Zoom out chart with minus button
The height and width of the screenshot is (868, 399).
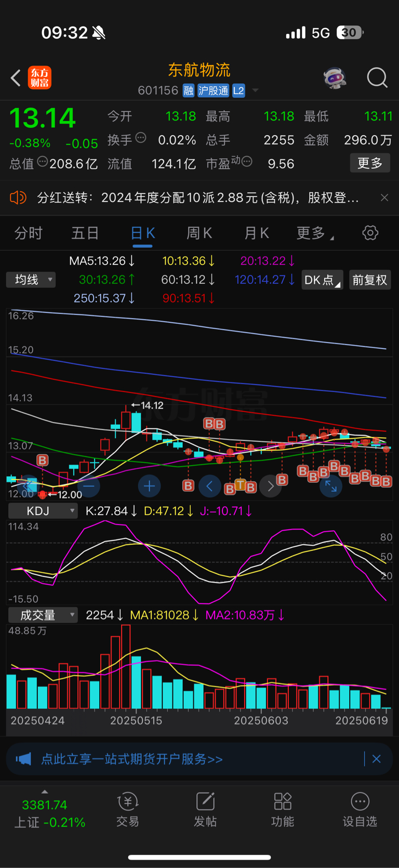click(89, 486)
